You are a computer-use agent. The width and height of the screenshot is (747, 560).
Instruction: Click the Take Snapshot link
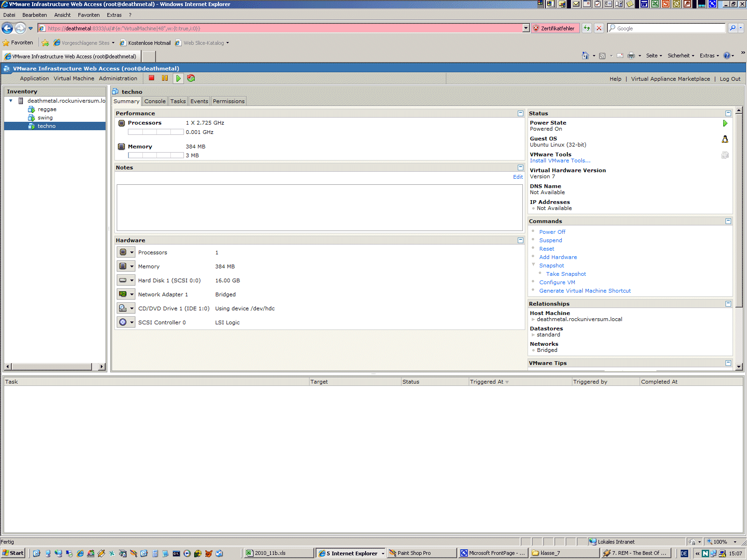566,274
